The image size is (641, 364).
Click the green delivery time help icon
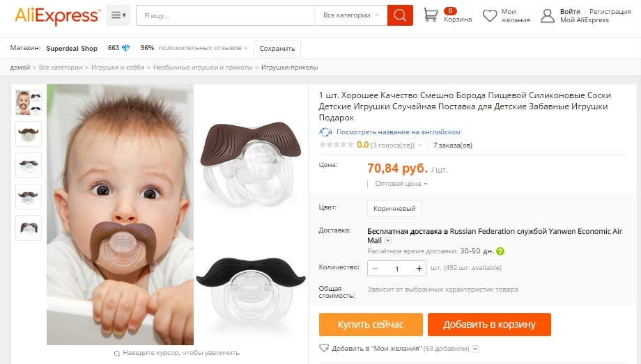[500, 251]
